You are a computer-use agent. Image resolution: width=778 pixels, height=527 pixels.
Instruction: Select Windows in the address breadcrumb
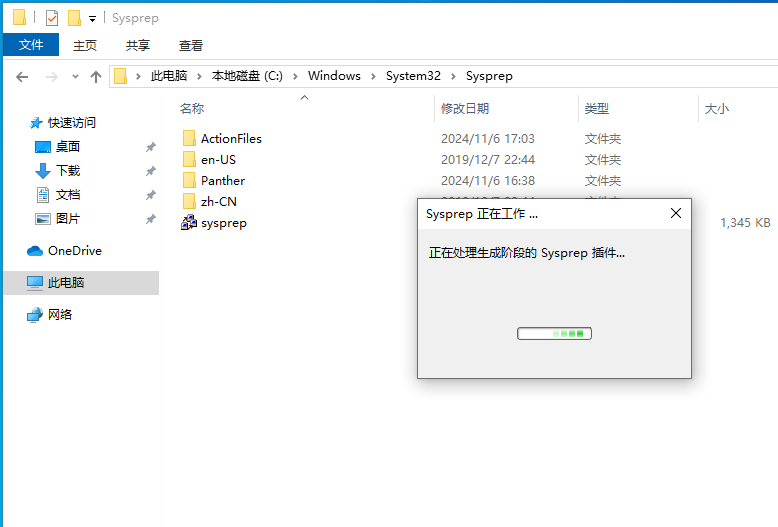coord(334,76)
